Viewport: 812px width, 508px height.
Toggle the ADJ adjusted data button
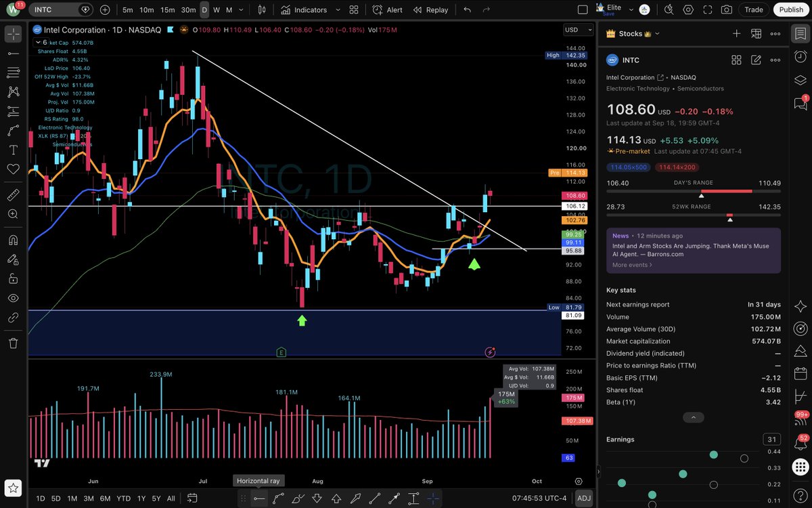583,499
